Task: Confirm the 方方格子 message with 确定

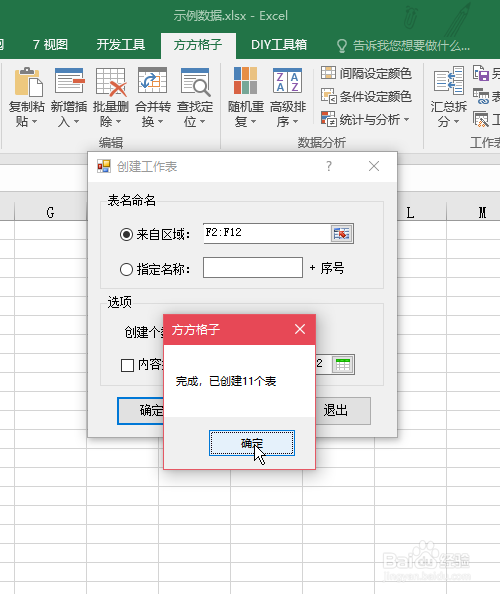Action: tap(252, 443)
